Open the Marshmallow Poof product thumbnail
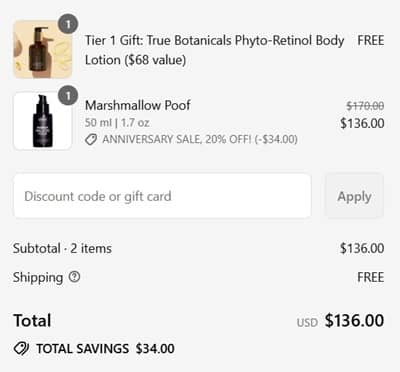This screenshot has height=372, width=400. 43,121
